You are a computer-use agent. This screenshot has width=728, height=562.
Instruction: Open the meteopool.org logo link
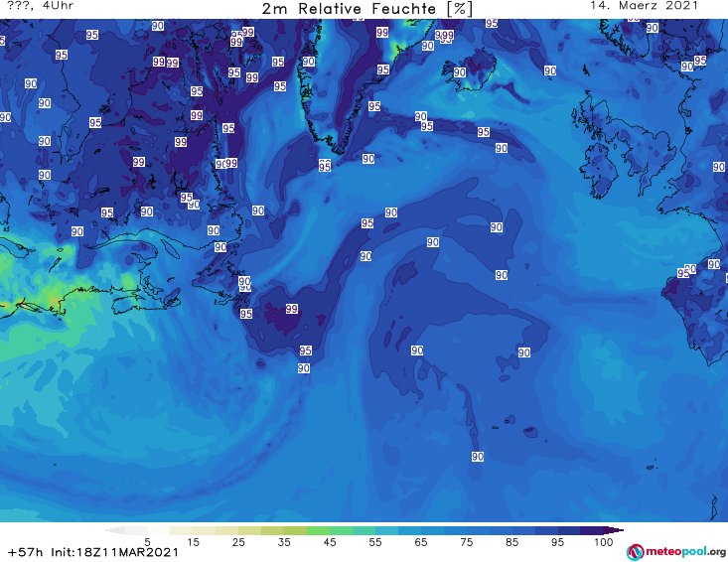point(676,552)
